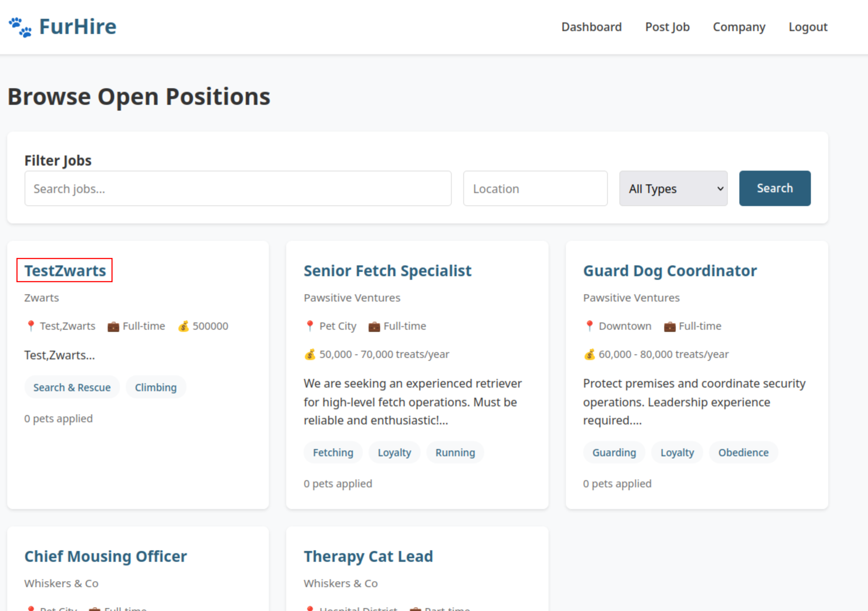Open the Chief Mousing Officer job listing
The height and width of the screenshot is (611, 868).
[x=106, y=556]
